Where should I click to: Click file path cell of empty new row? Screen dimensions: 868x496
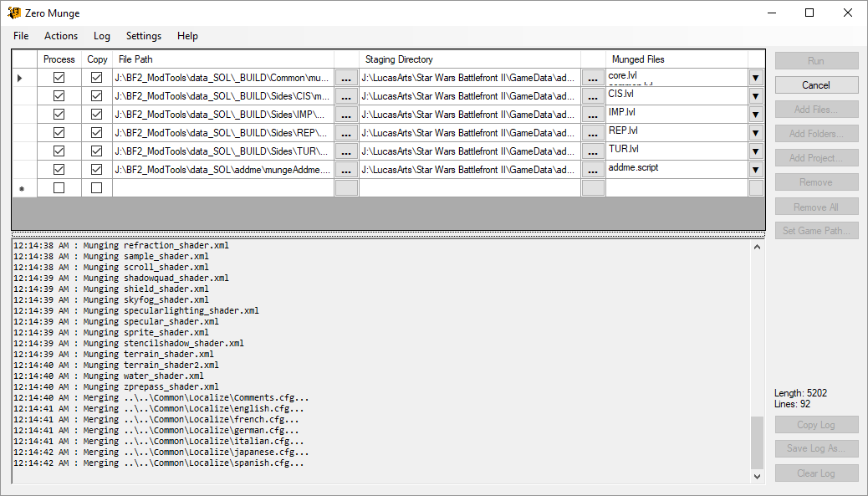tap(223, 188)
